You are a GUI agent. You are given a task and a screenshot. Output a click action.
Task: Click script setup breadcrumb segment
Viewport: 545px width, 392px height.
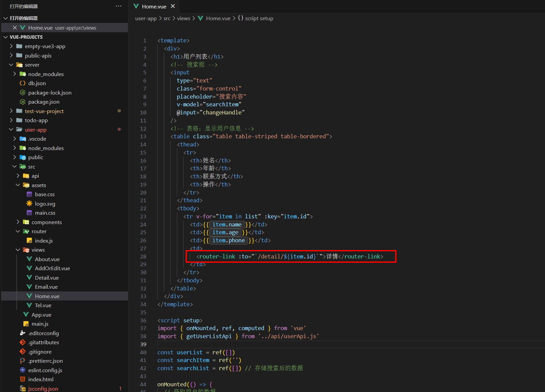(x=259, y=18)
